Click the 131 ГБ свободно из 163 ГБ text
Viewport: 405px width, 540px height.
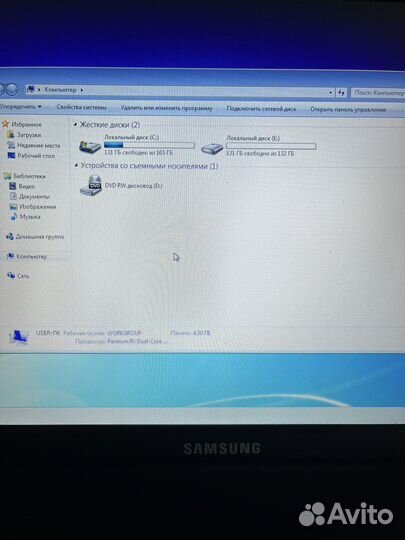coord(138,152)
